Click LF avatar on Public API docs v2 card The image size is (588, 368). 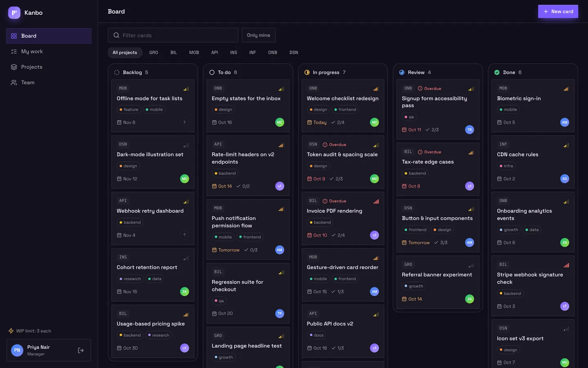(374, 348)
